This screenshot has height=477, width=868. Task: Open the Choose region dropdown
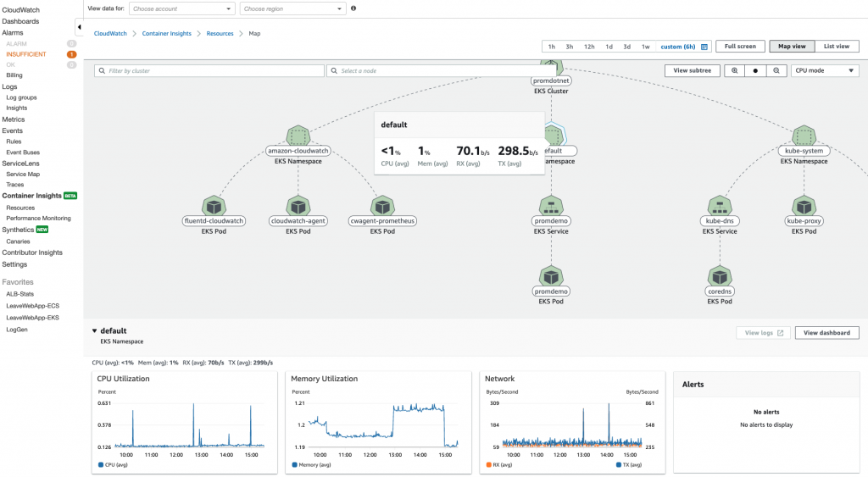(292, 8)
